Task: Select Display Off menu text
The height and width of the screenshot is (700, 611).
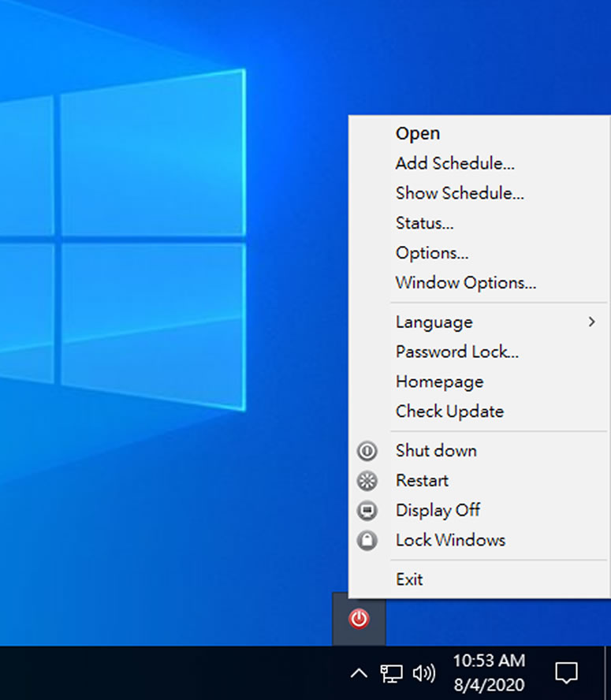Action: tap(438, 510)
